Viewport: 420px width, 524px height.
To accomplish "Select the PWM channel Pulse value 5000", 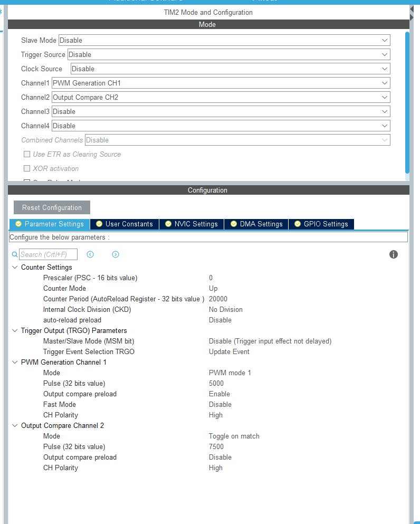I will [x=216, y=383].
